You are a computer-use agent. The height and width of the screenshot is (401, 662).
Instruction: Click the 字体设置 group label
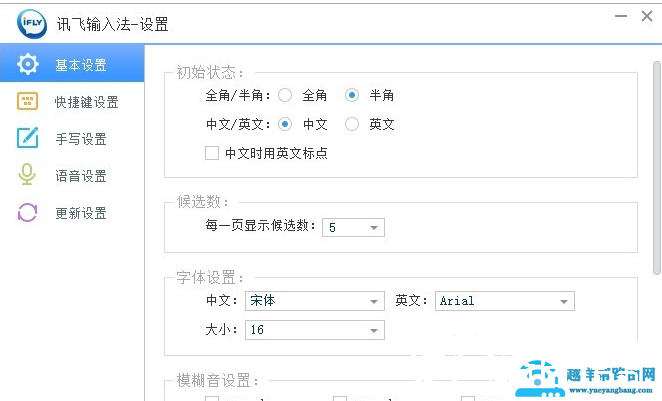[x=210, y=278]
